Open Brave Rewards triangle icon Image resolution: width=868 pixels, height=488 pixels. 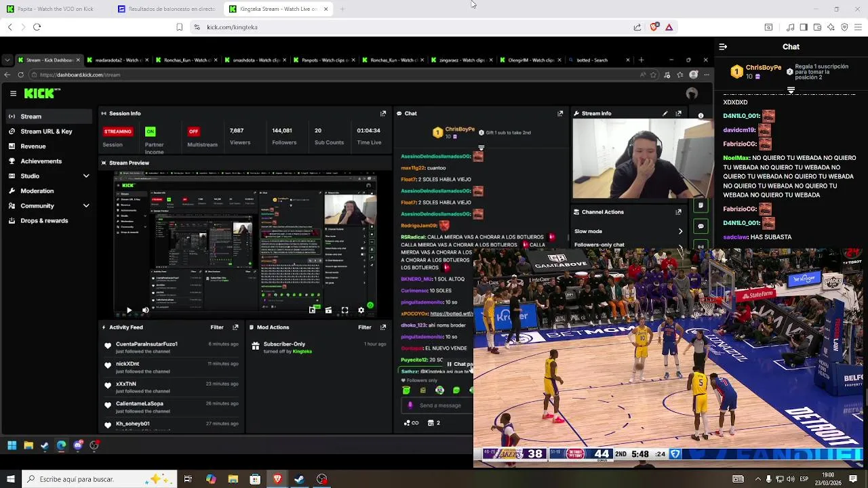[669, 27]
